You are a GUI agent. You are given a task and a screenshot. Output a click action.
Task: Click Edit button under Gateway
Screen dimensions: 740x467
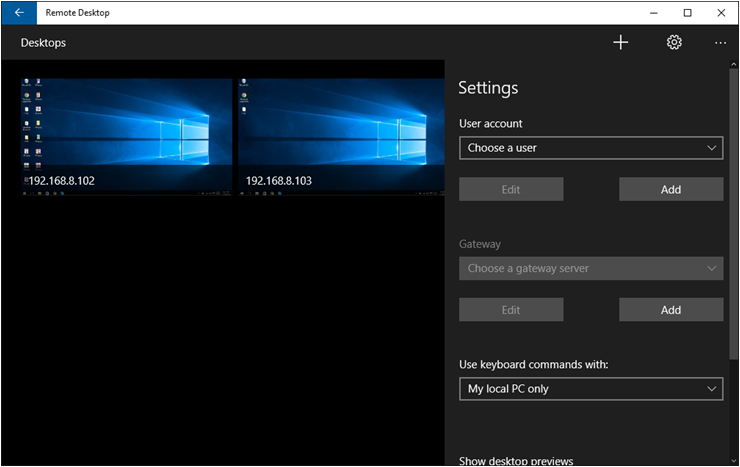click(x=511, y=310)
